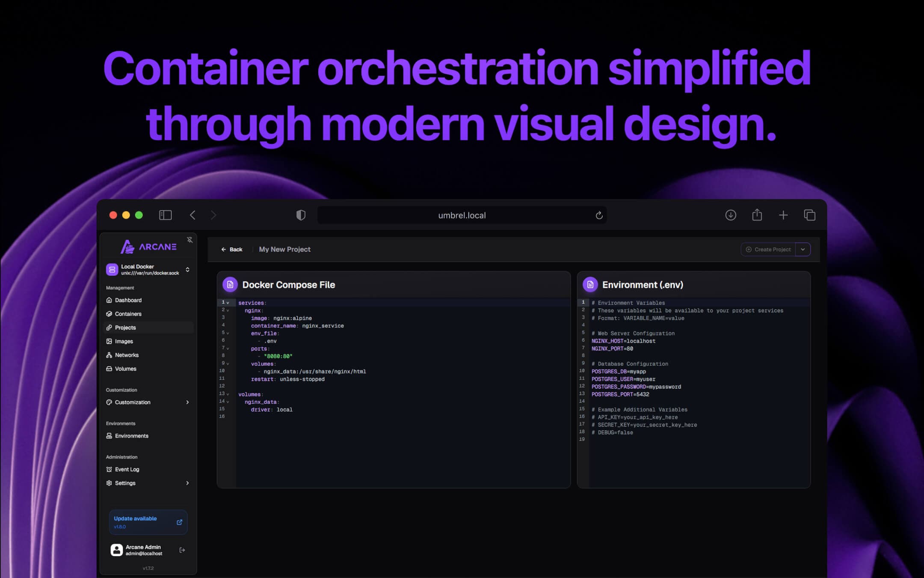
Task: Open the Volumes section
Action: pyautogui.click(x=126, y=368)
